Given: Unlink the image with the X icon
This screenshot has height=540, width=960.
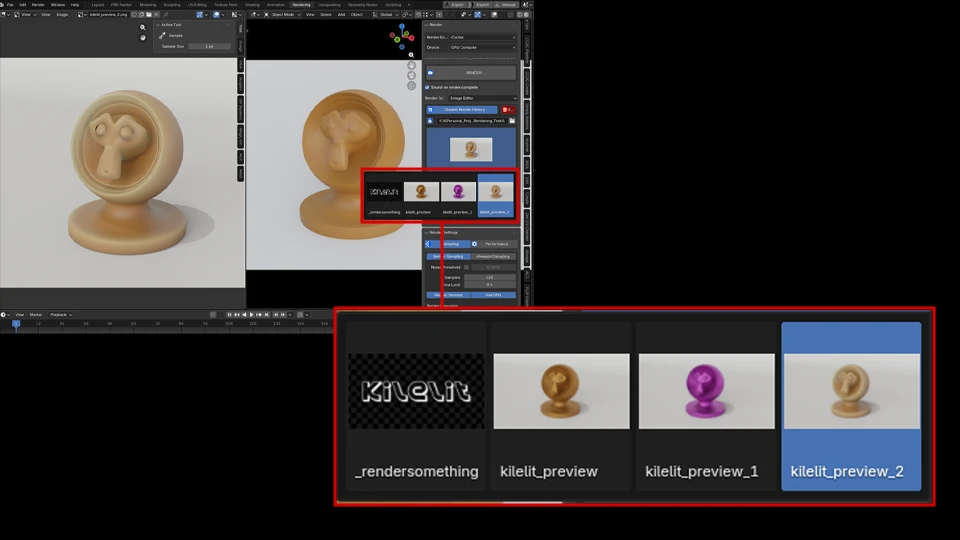Looking at the screenshot, I should pyautogui.click(x=157, y=14).
